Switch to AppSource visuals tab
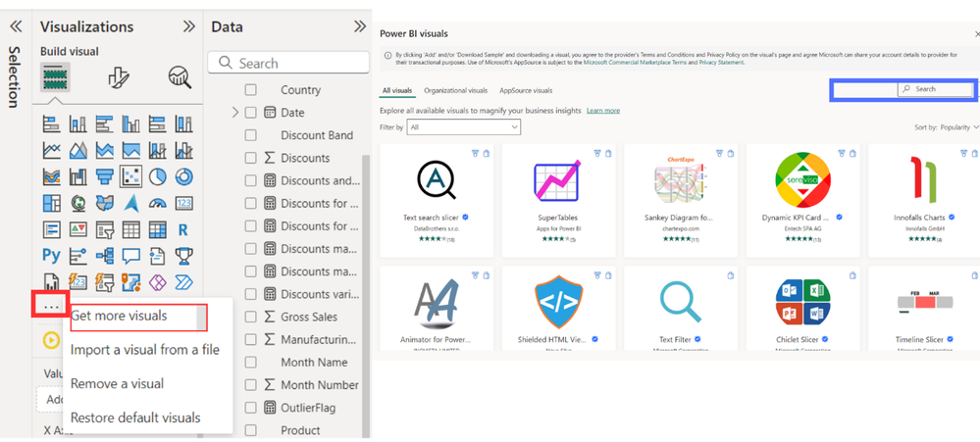Viewport: 980px width, 442px height. (x=526, y=90)
